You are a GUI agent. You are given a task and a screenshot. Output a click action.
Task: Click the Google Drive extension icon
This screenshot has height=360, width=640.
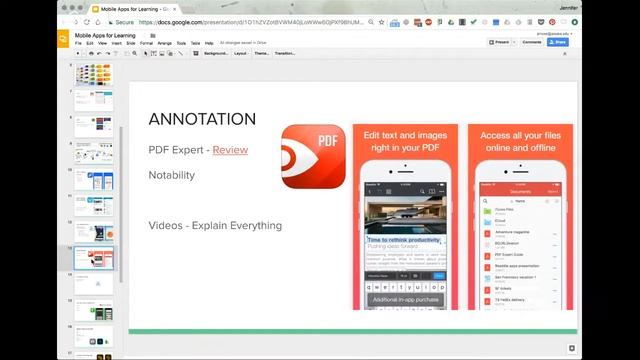tap(451, 22)
